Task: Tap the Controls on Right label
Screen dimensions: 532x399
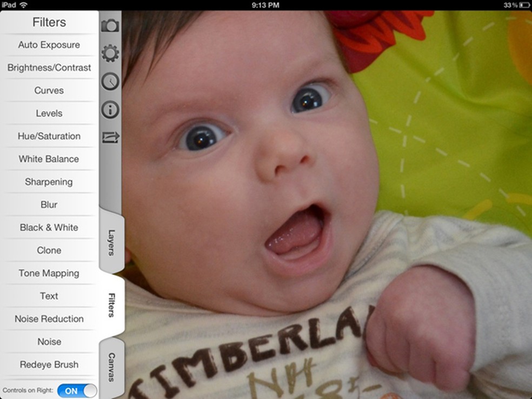Action: click(28, 390)
